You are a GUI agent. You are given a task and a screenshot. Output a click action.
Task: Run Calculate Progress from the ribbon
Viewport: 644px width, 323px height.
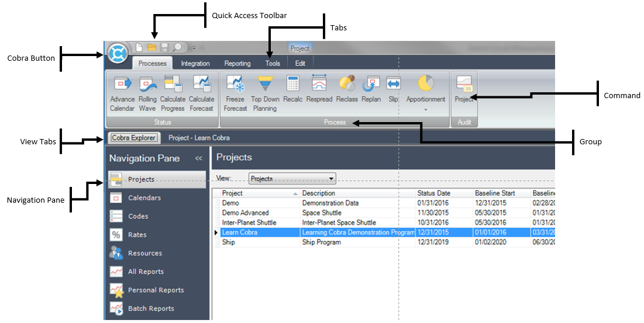click(173, 85)
